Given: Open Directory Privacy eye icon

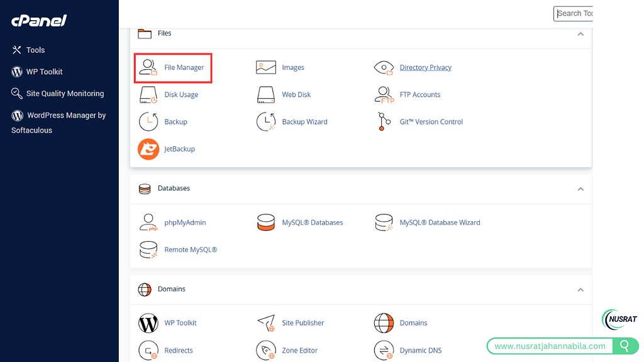Looking at the screenshot, I should click(384, 67).
